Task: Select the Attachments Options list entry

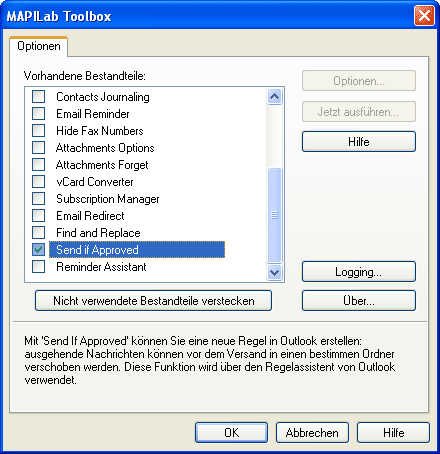Action: point(105,148)
